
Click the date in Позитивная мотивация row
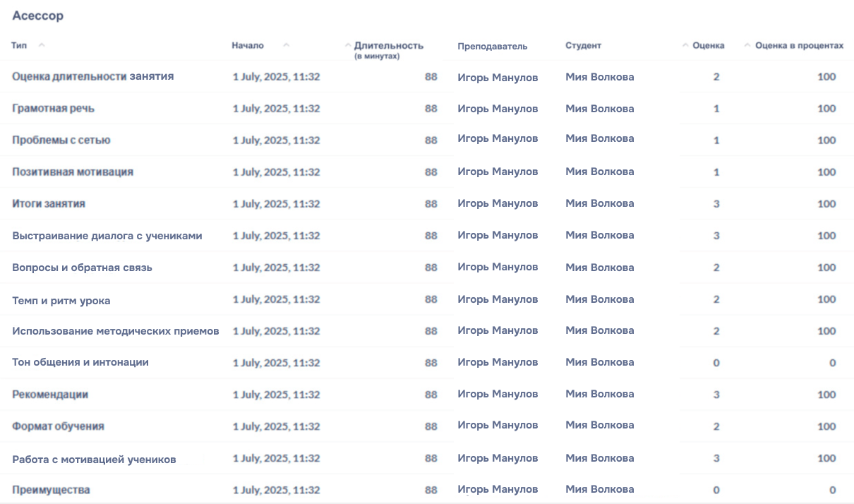pyautogui.click(x=276, y=172)
